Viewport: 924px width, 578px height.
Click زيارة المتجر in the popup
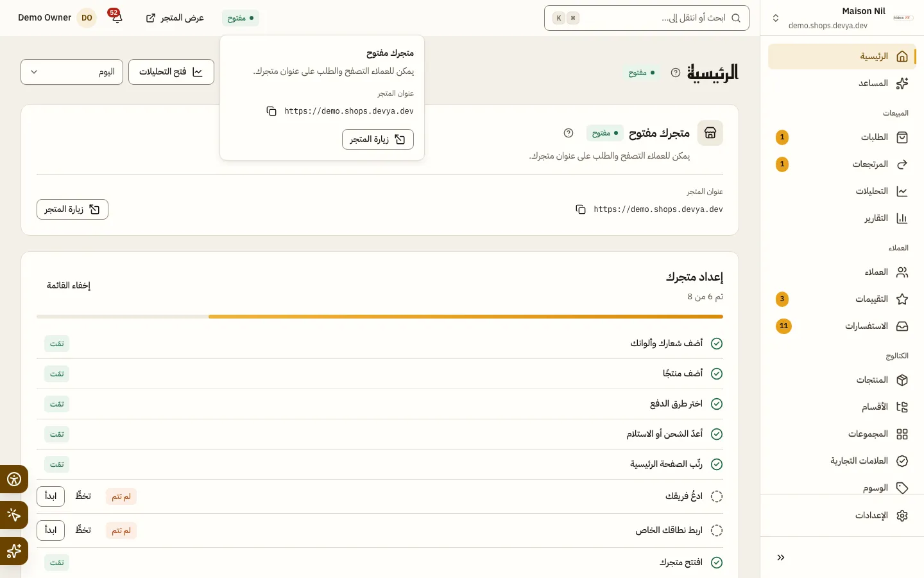pos(378,139)
